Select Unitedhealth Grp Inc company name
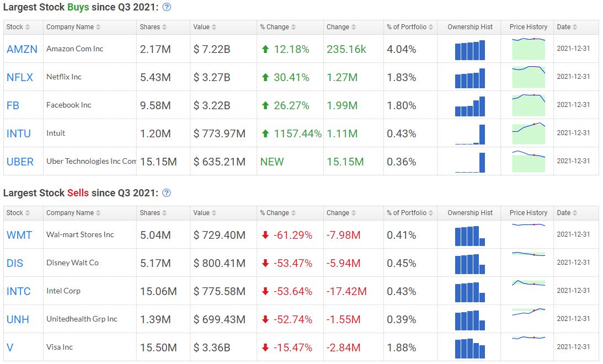The image size is (603, 364). click(82, 319)
